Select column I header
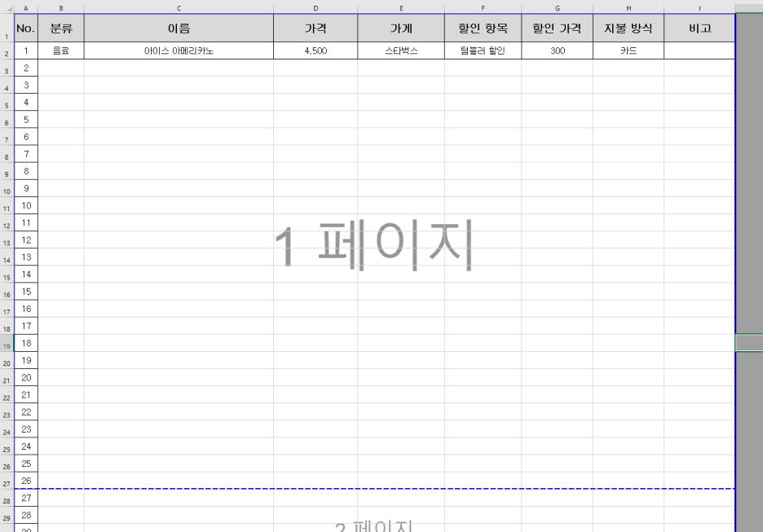Screen dimensions: 763x532 [x=699, y=8]
